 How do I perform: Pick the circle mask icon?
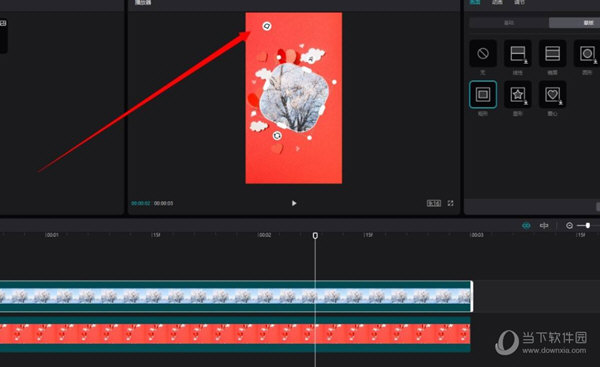point(587,54)
